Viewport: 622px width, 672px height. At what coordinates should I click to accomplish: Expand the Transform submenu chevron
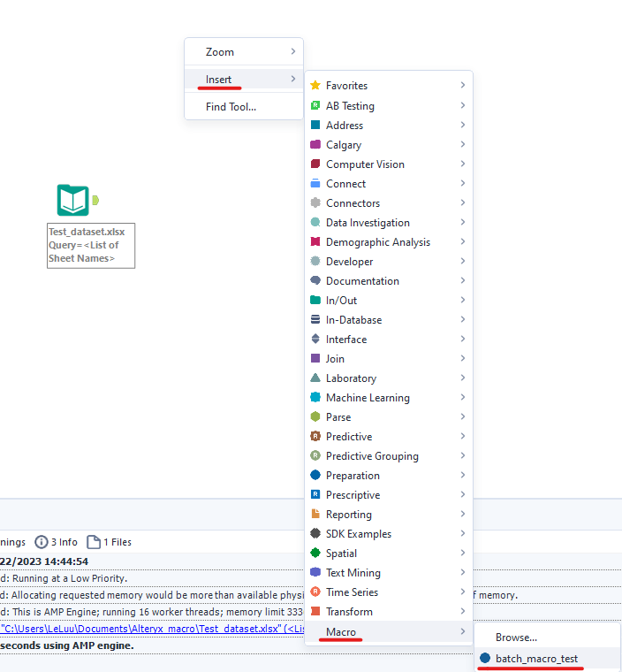coord(463,611)
